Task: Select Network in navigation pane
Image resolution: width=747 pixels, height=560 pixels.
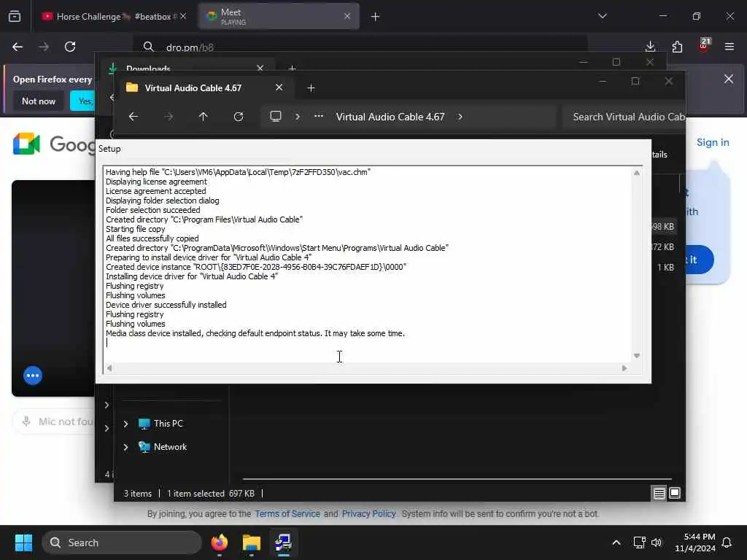Action: (x=170, y=447)
